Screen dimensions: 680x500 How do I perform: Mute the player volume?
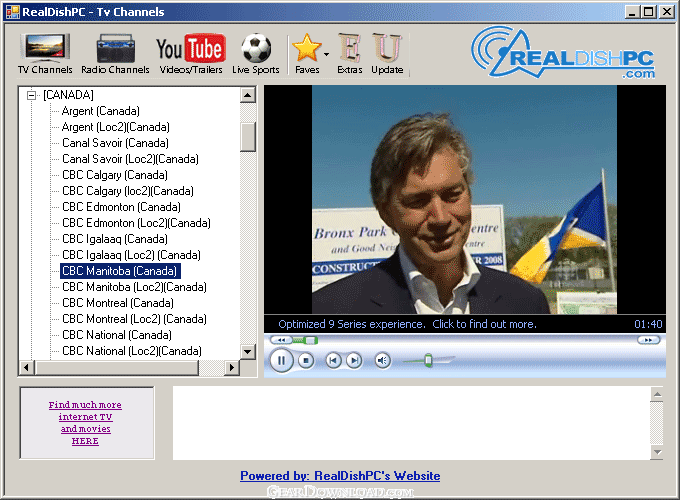click(382, 360)
